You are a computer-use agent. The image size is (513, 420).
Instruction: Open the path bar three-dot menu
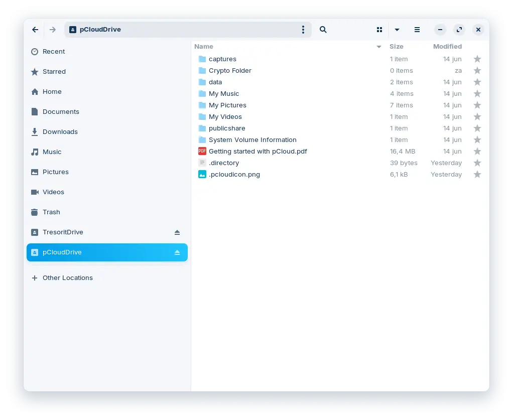[x=303, y=30]
